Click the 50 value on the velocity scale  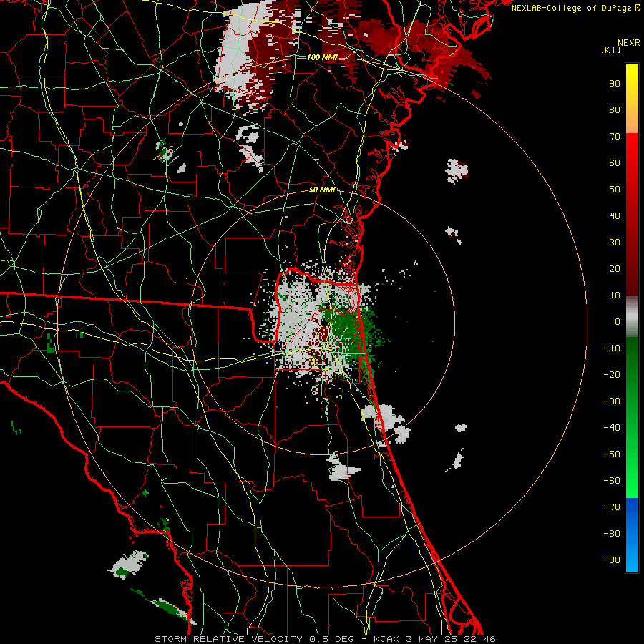tap(615, 190)
